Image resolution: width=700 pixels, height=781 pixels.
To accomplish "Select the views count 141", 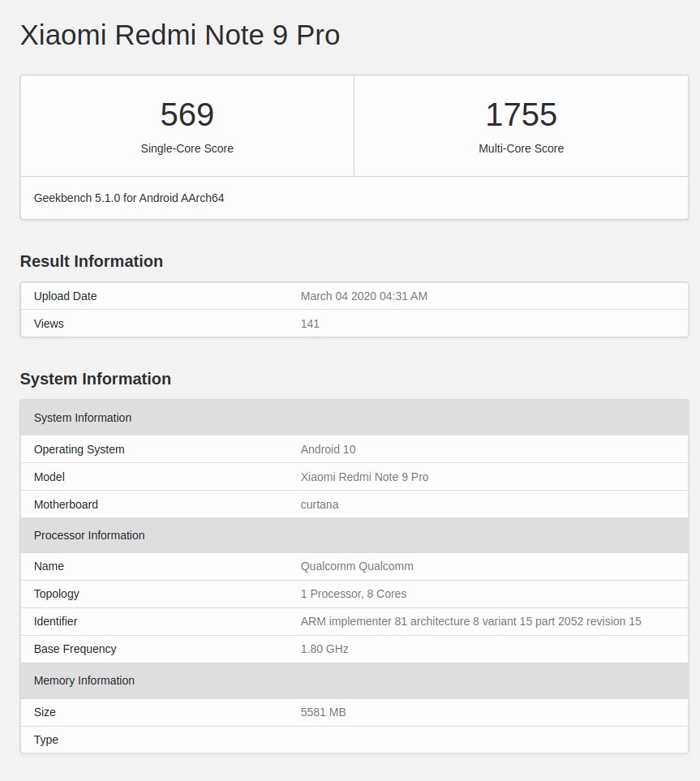I will coord(310,324).
